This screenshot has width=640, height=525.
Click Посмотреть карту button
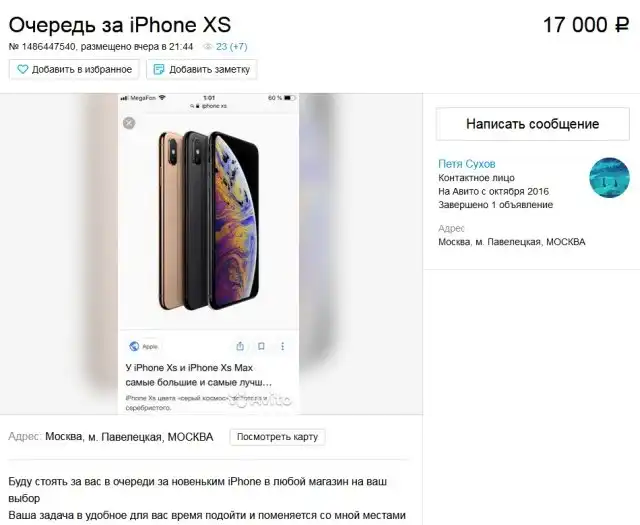pos(277,437)
